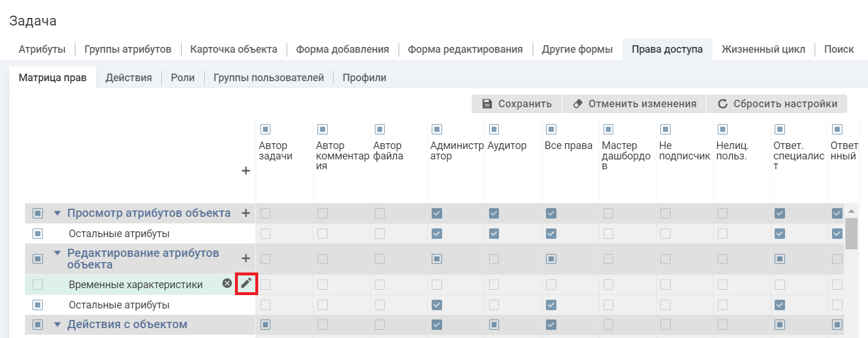Toggle the Аудитор checkbox in Просмотр атрибутов объекта row
Viewport: 868px width, 338px height.
(494, 213)
